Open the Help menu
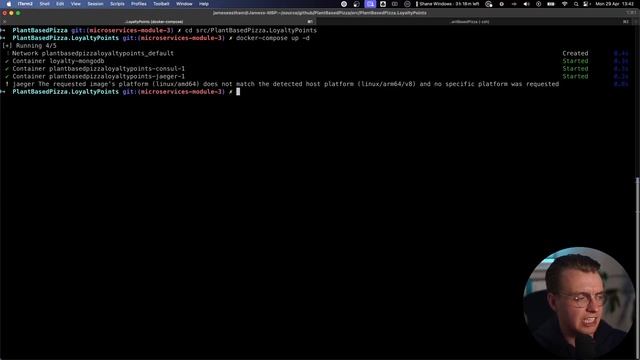 (x=204, y=4)
